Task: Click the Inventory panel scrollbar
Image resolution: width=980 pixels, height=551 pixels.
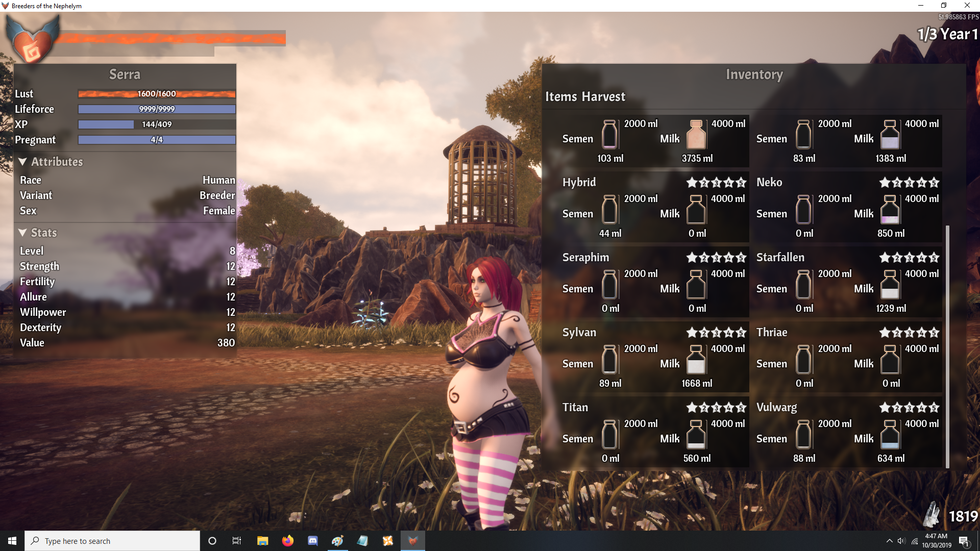Action: coord(947,346)
